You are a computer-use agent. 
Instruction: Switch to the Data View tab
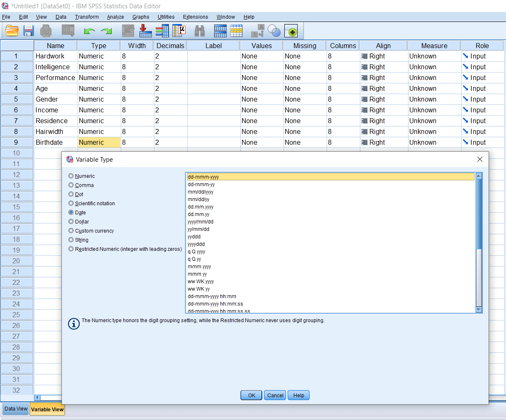click(x=15, y=409)
